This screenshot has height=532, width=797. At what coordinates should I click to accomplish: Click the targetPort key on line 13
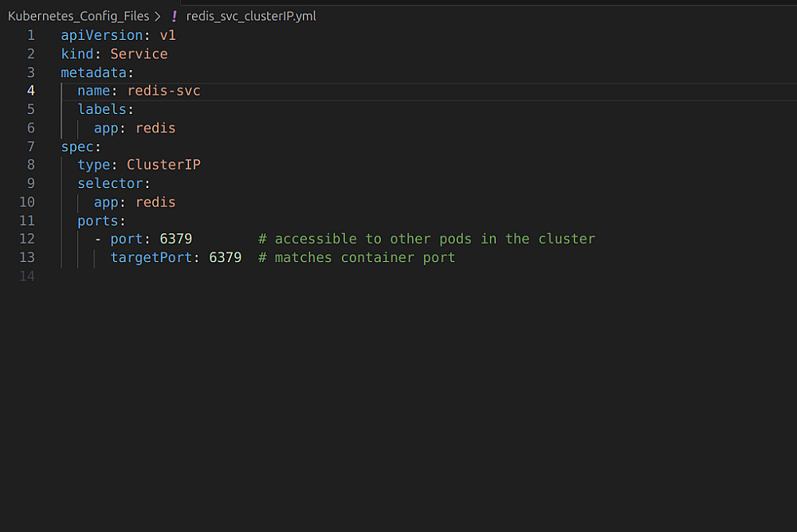pos(151,257)
